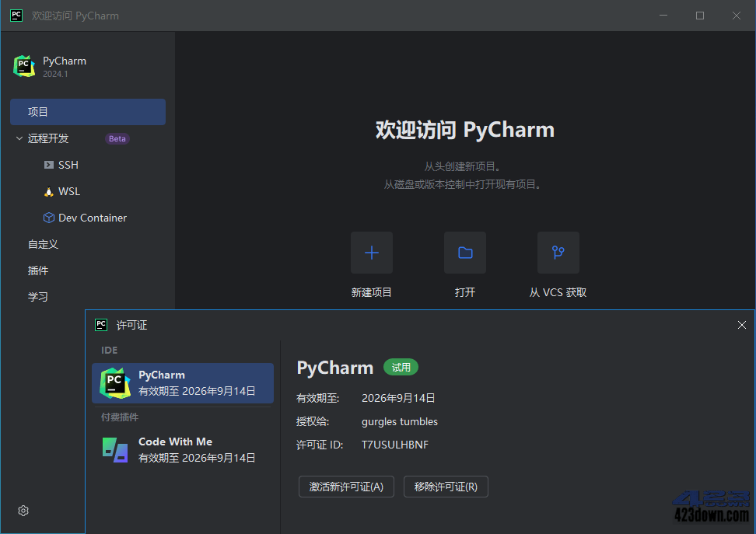Screen dimensions: 756x534
Task: Select the SSH remote development icon
Action: pyautogui.click(x=49, y=165)
